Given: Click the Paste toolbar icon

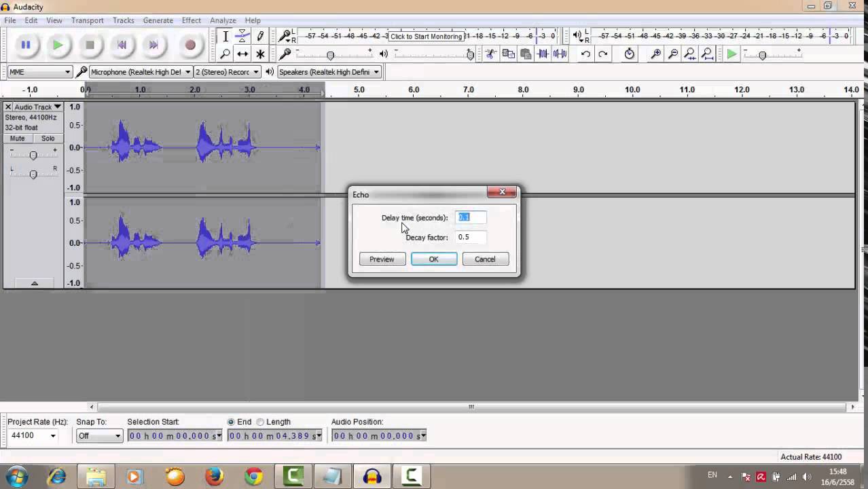Looking at the screenshot, I should (x=526, y=54).
